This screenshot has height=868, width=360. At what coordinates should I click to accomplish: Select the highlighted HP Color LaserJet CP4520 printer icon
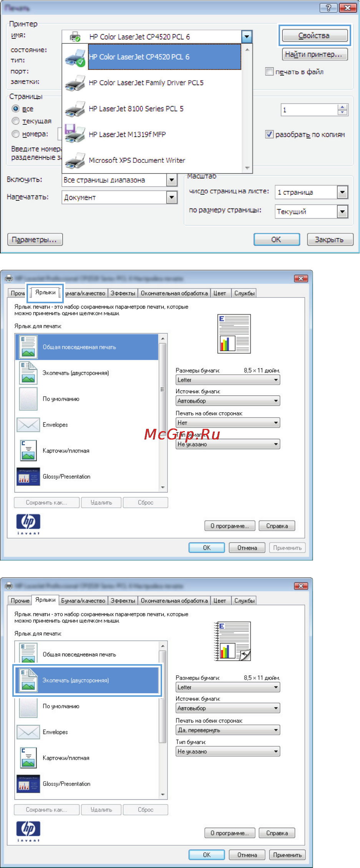(75, 58)
